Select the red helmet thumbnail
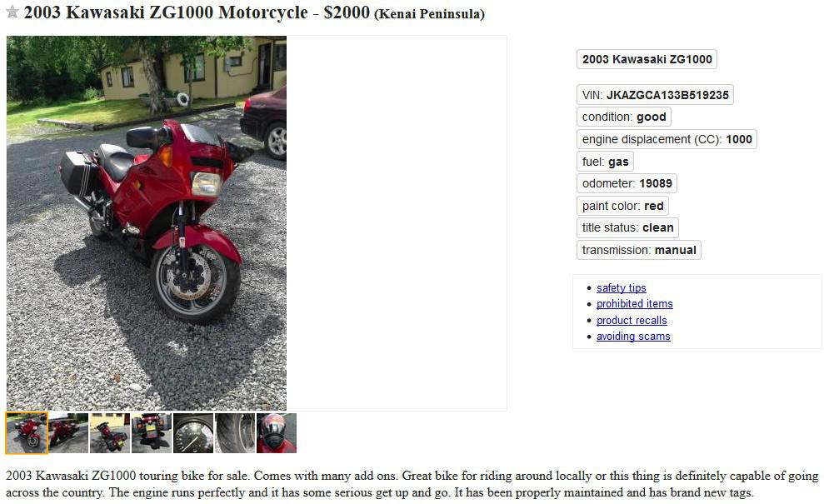This screenshot has height=504, width=824. (x=277, y=433)
